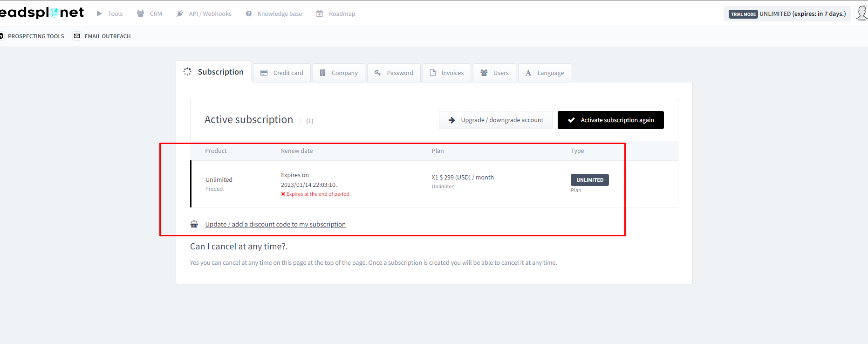The width and height of the screenshot is (868, 344).
Task: Click the Type column header
Action: tap(577, 151)
